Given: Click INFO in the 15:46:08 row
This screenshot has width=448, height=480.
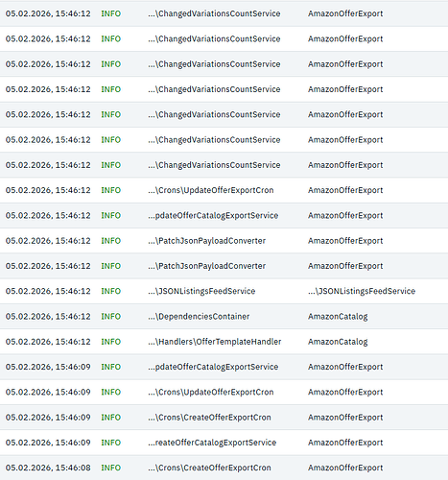Looking at the screenshot, I should coord(111,468).
